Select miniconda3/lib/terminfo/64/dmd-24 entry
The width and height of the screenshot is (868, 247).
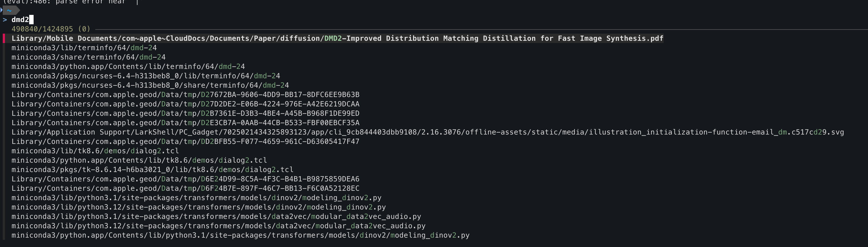[84, 48]
